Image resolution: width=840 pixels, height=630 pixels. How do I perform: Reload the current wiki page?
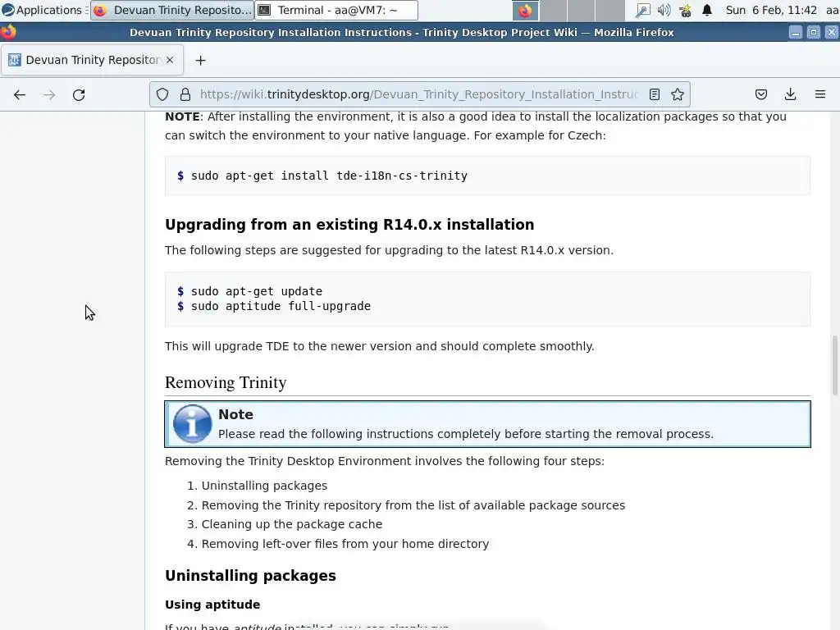tap(79, 95)
